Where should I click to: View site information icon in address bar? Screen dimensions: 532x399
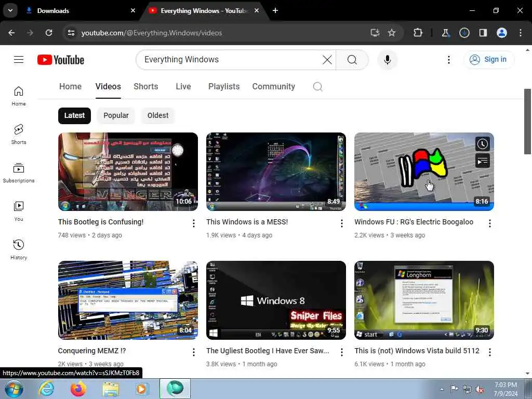point(71,33)
